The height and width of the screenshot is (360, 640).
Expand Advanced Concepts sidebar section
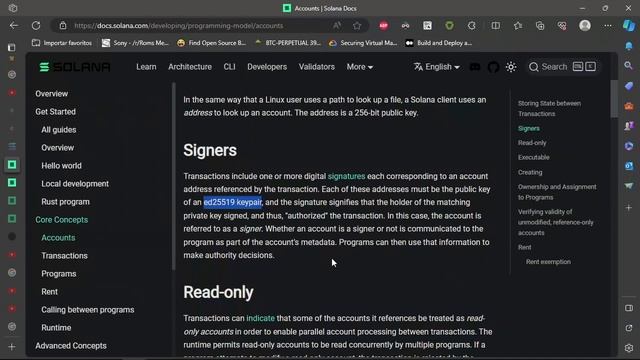click(71, 346)
